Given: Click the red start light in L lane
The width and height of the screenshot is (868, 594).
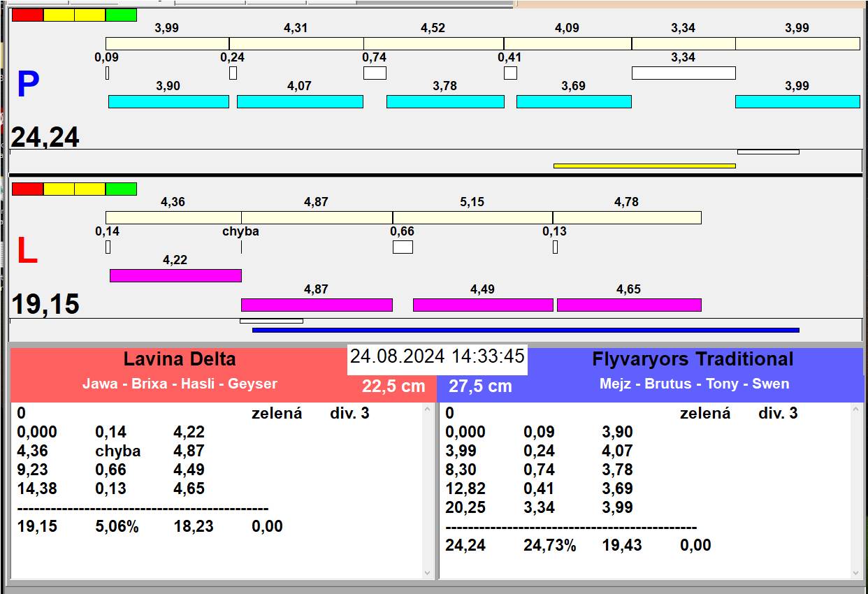Looking at the screenshot, I should [x=27, y=189].
